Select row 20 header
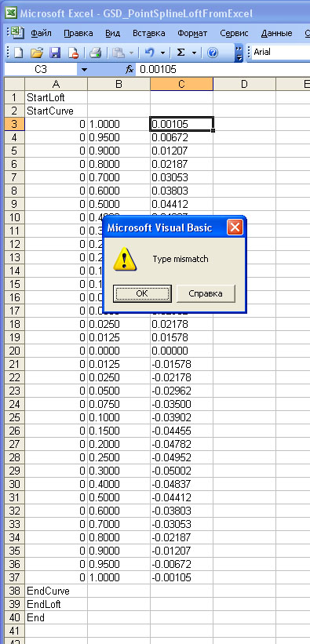310x644 pixels. pyautogui.click(x=14, y=351)
